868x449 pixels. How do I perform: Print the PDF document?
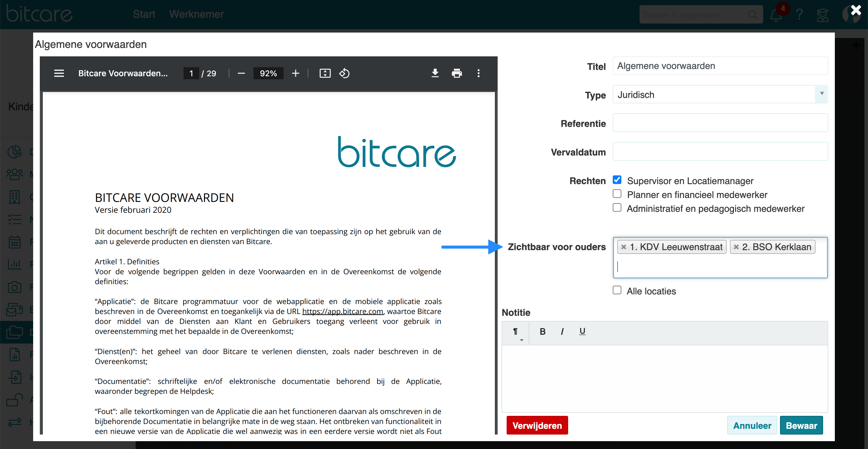457,73
